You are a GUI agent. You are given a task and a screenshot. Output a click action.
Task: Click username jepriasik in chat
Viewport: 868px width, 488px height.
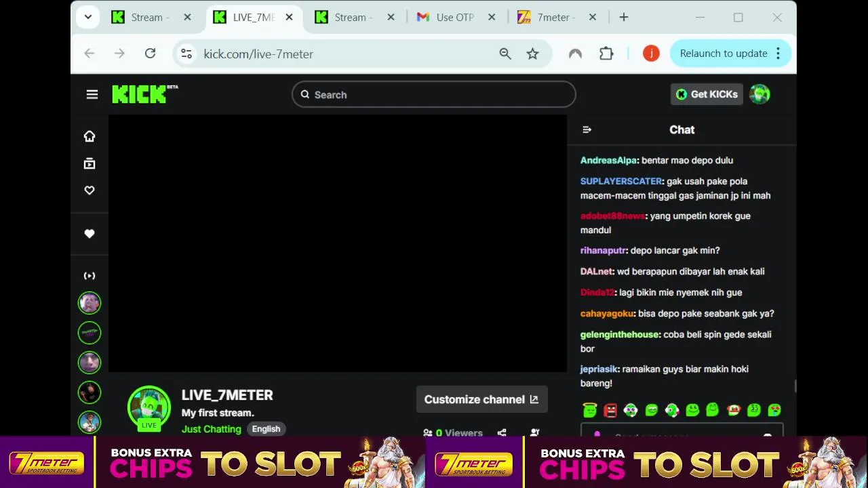(x=599, y=369)
